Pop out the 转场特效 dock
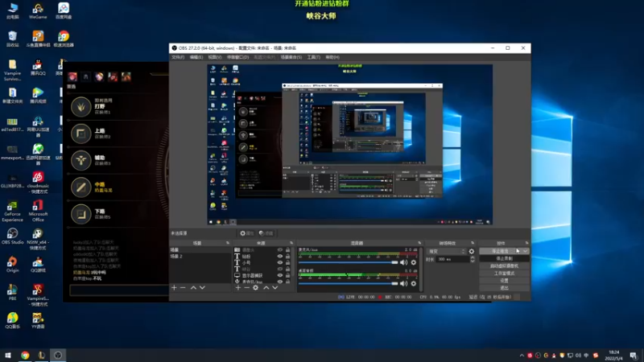Screen dimensions: 644x362 coord(473,243)
